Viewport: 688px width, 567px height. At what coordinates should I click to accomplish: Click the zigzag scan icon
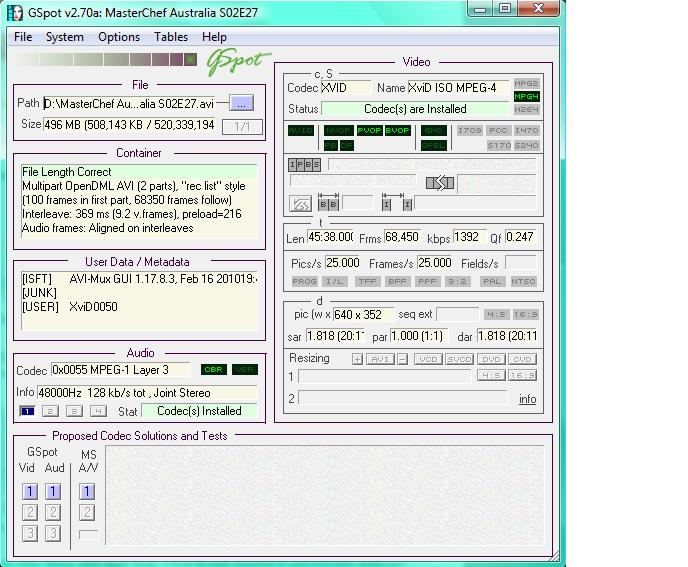(300, 204)
